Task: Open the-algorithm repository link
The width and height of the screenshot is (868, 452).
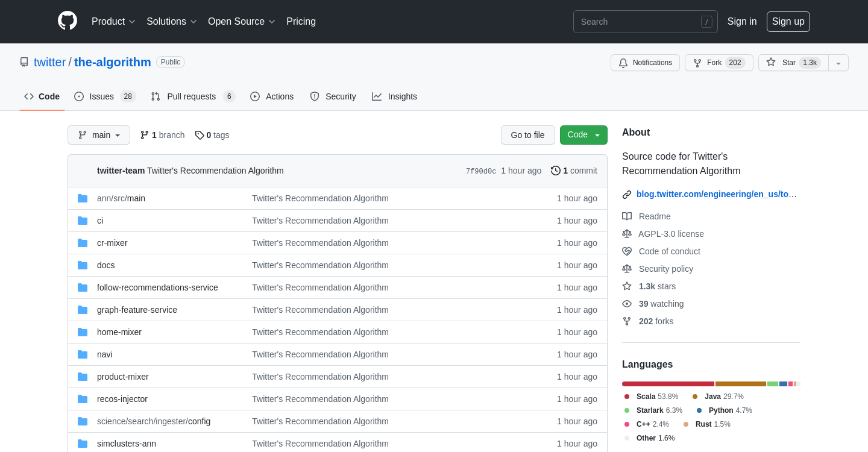Action: [113, 62]
